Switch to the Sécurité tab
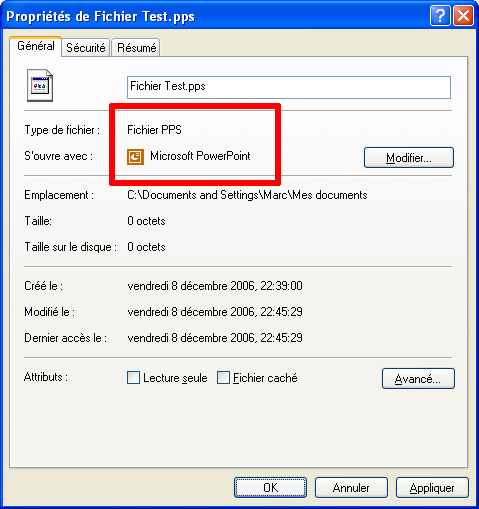479x509 pixels. tap(86, 48)
